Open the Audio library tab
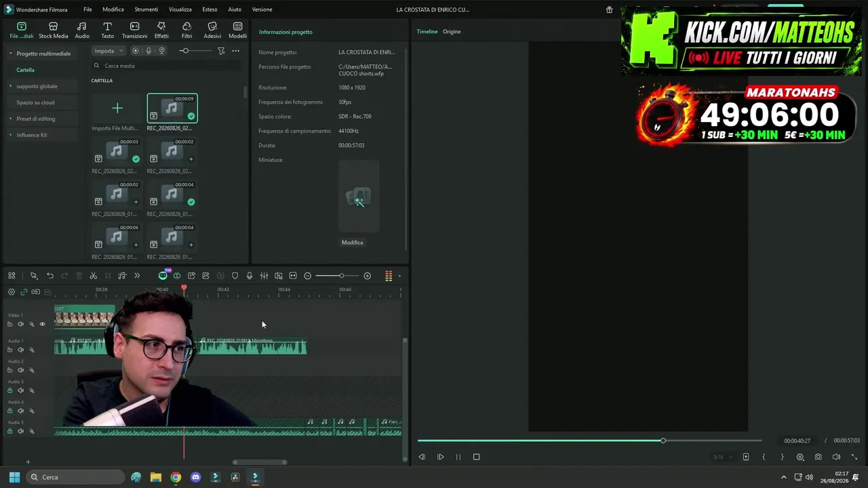The height and width of the screenshot is (488, 868). coord(82,30)
